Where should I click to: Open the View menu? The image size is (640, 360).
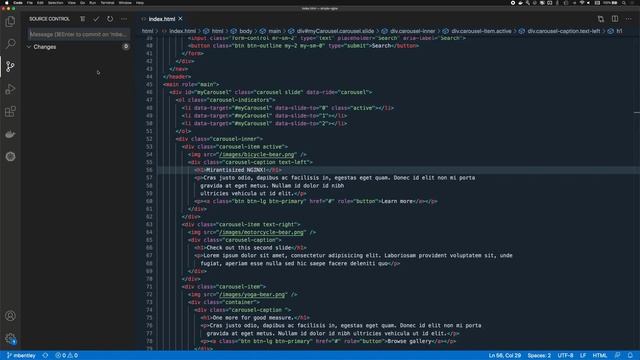click(71, 2)
